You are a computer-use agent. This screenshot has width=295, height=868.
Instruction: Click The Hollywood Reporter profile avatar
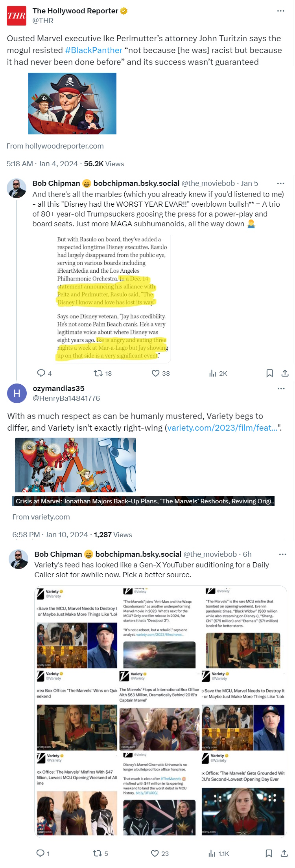17,16
